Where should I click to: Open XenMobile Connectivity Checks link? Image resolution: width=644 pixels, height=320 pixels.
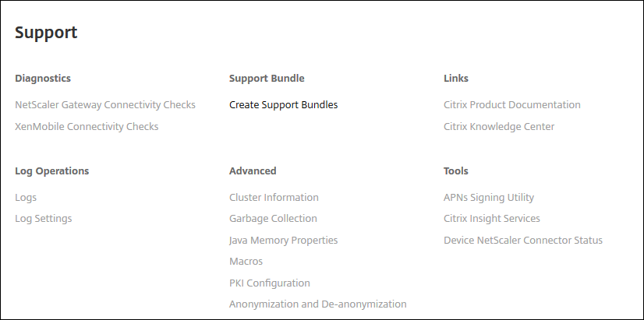click(87, 126)
